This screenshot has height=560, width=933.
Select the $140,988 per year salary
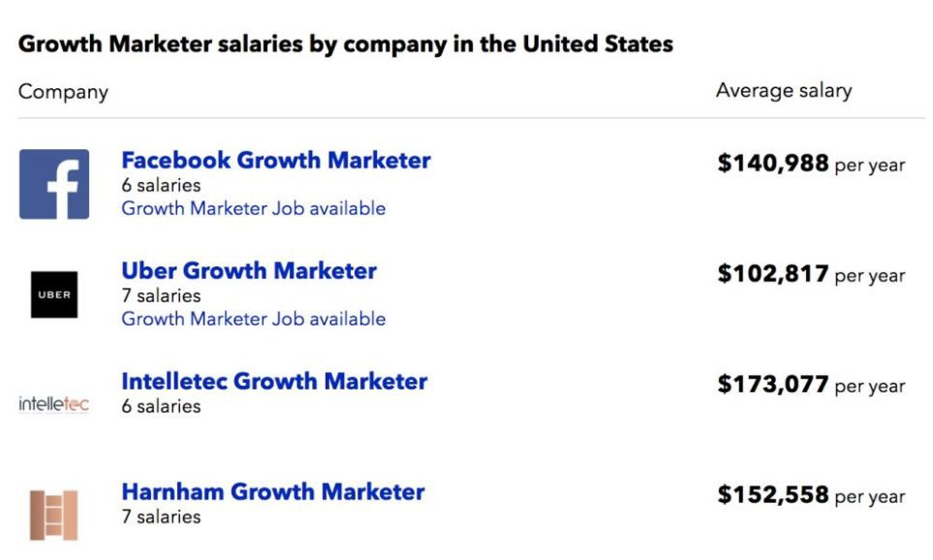pos(811,165)
